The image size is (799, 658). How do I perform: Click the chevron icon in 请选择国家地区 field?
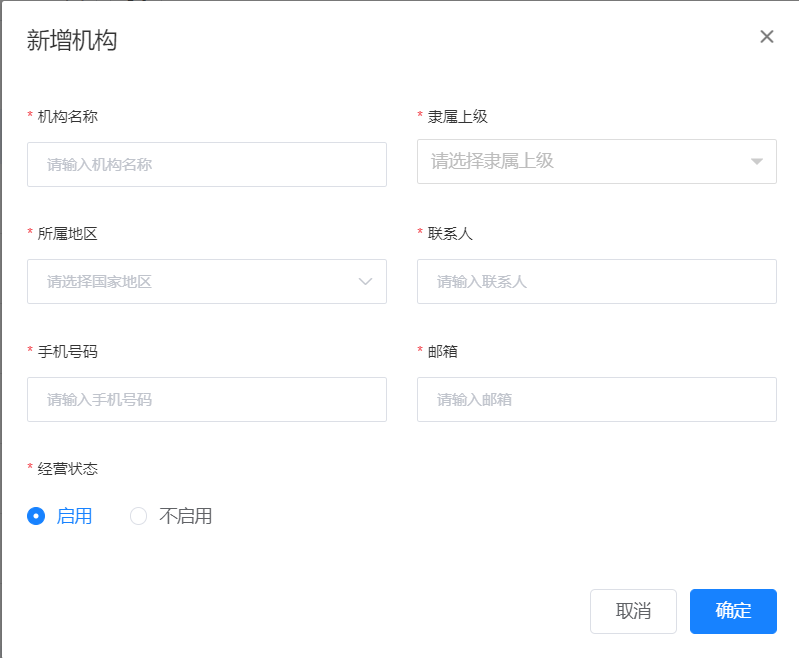click(x=366, y=282)
